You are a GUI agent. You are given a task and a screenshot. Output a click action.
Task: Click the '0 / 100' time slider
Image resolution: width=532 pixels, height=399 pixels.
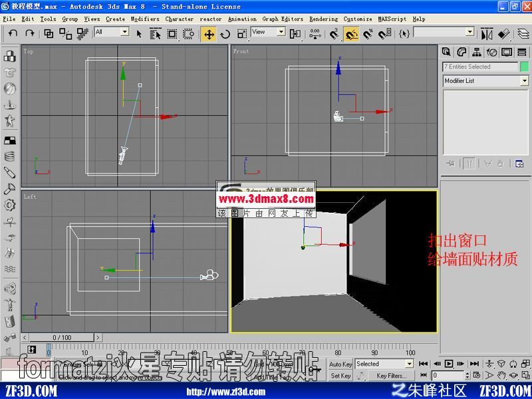(x=62, y=338)
